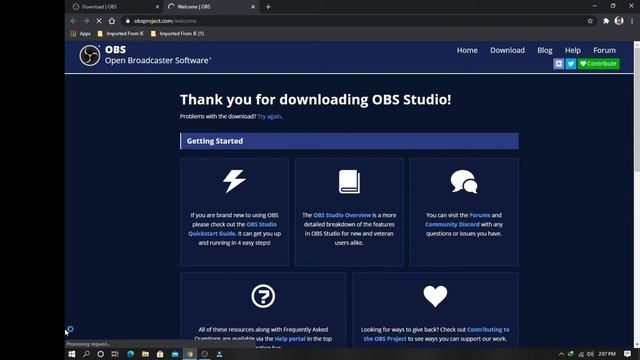
Task: Click the chat bubbles community icon
Action: [464, 181]
